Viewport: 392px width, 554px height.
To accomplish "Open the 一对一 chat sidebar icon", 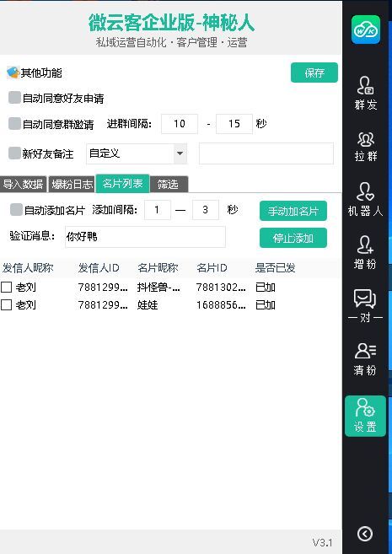I will 366,305.
